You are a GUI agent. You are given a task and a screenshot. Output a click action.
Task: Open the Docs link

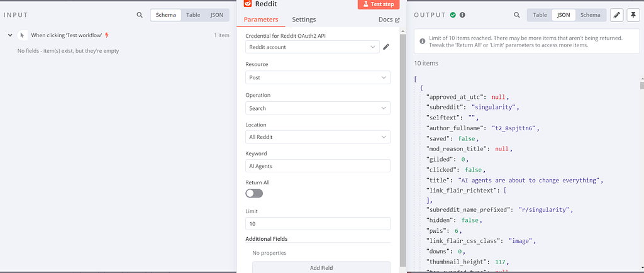pos(389,20)
